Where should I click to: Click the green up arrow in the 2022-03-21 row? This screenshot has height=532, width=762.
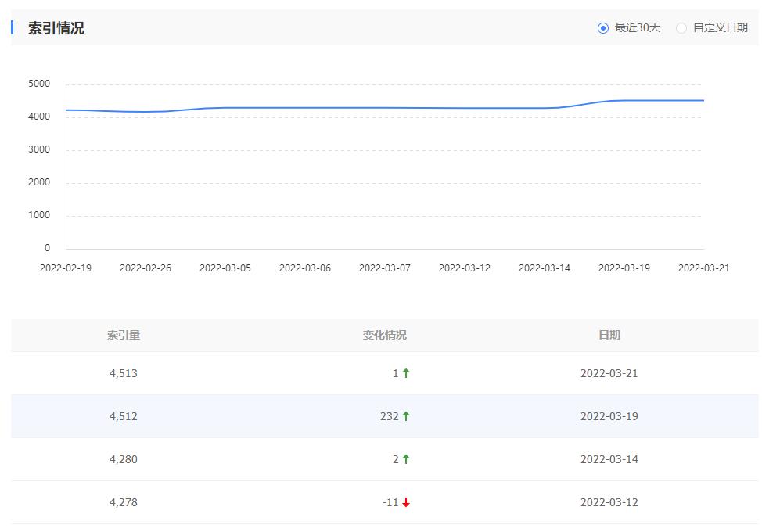[x=406, y=373]
